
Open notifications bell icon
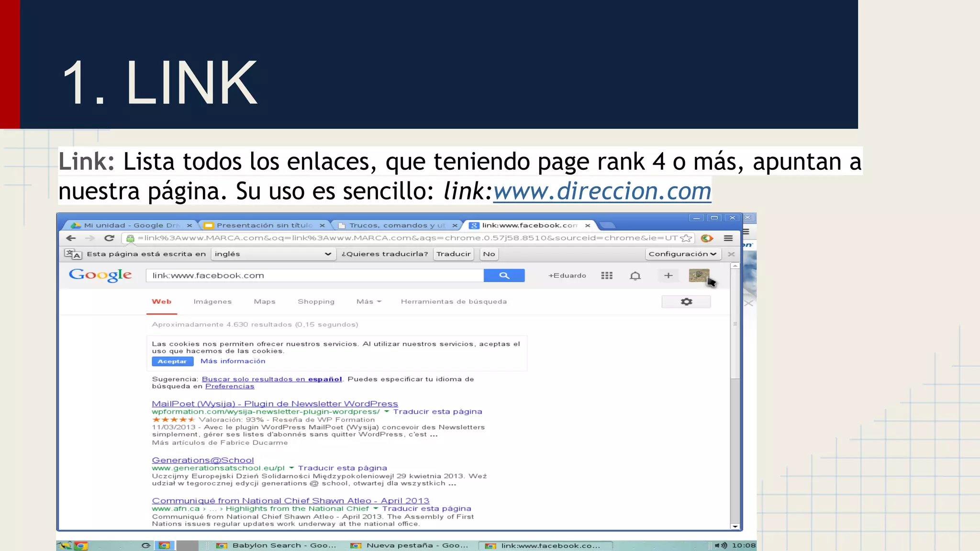[x=635, y=276]
